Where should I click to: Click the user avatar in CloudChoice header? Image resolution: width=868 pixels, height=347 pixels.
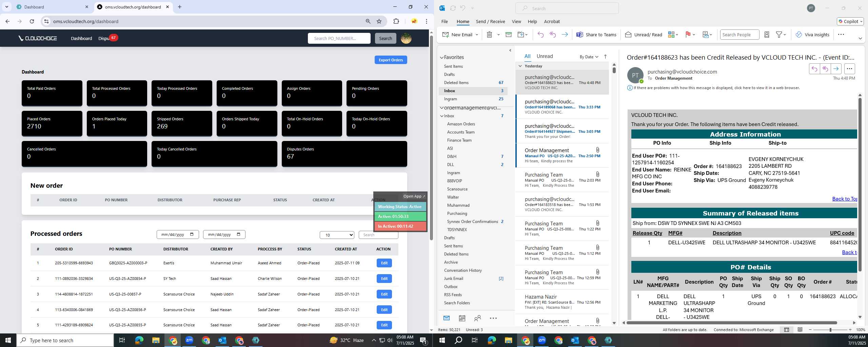pyautogui.click(x=406, y=38)
